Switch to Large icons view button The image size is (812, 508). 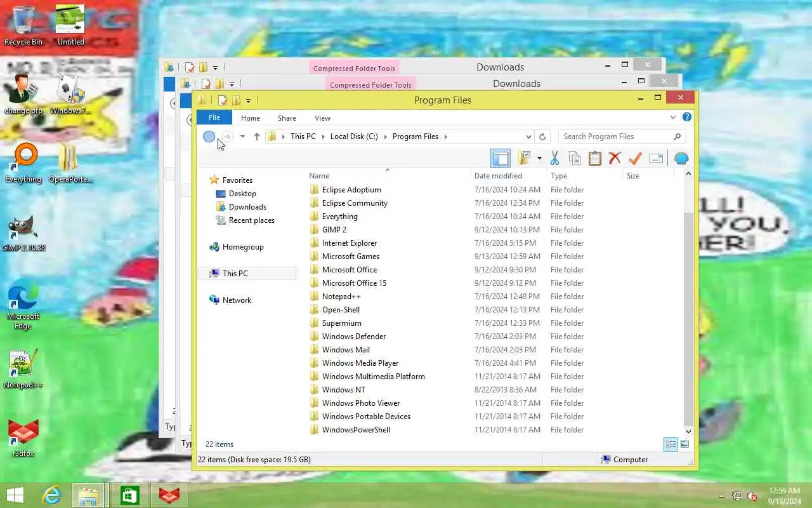pos(684,444)
